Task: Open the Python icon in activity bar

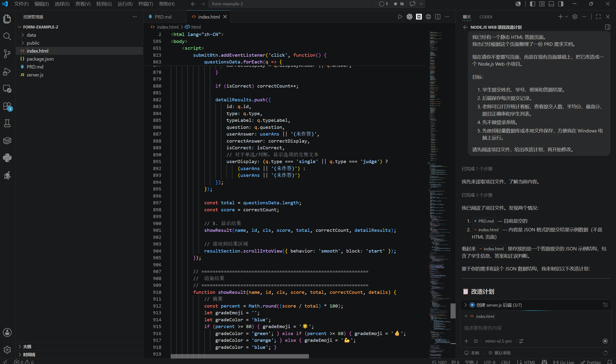Action: [7, 158]
